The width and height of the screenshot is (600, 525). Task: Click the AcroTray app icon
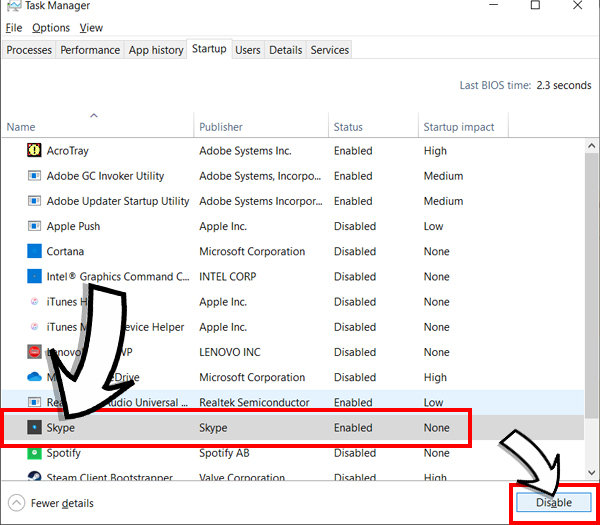point(34,150)
